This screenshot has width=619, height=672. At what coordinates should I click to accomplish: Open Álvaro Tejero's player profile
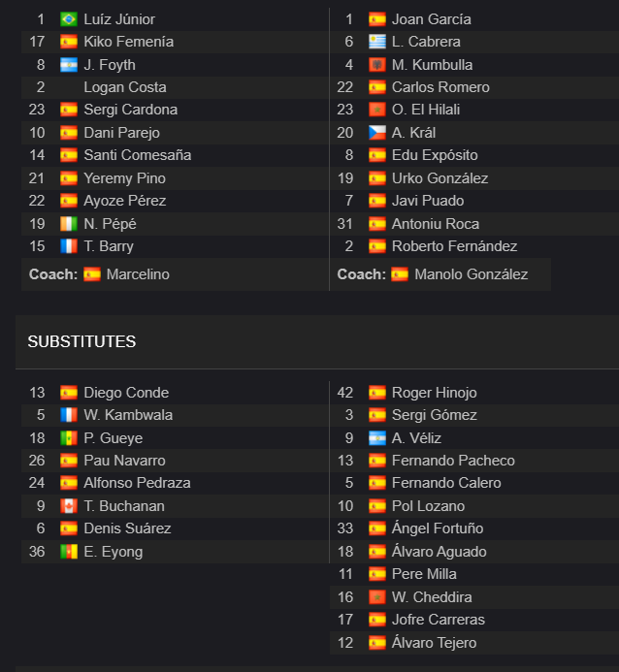(435, 643)
